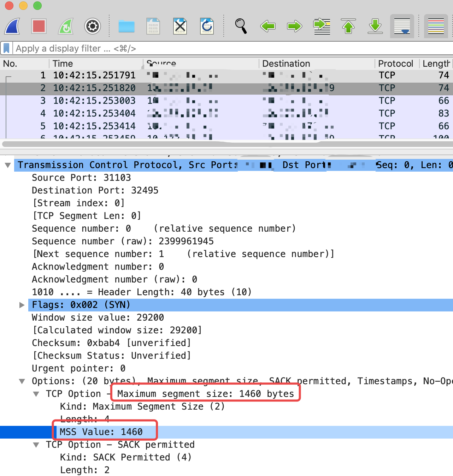
Task: Close the current capture file
Action: coord(180,26)
